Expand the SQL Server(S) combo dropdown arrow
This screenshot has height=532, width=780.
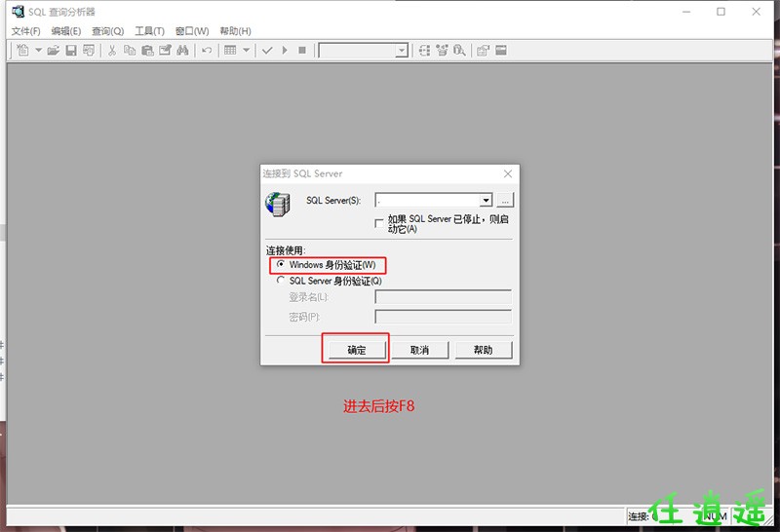pos(486,200)
